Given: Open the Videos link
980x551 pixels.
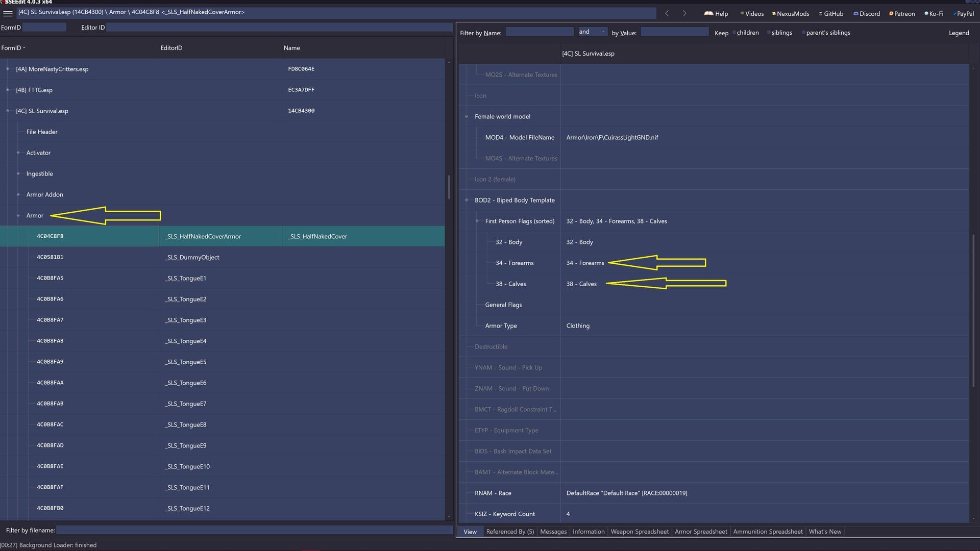Looking at the screenshot, I should tap(752, 13).
